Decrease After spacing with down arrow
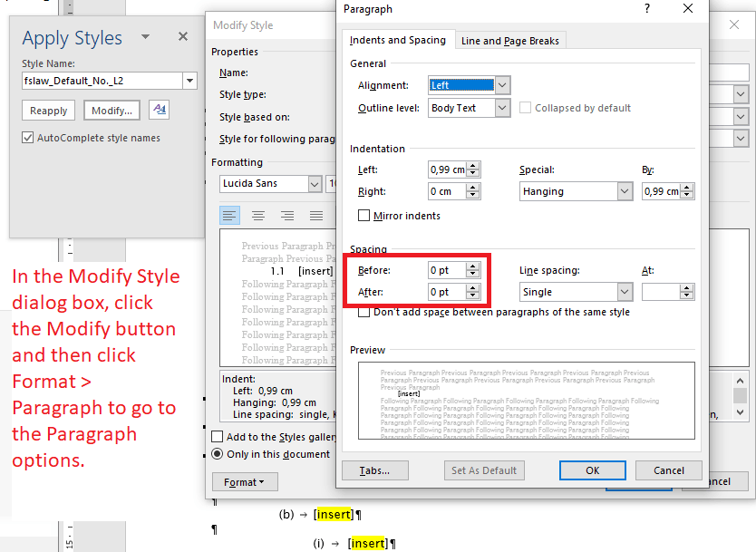The width and height of the screenshot is (756, 552). point(473,295)
